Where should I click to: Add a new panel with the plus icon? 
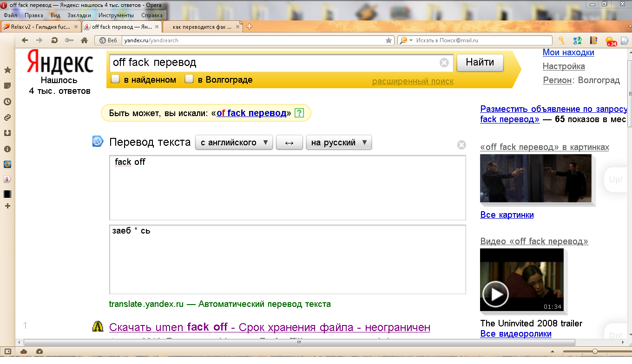[7, 206]
